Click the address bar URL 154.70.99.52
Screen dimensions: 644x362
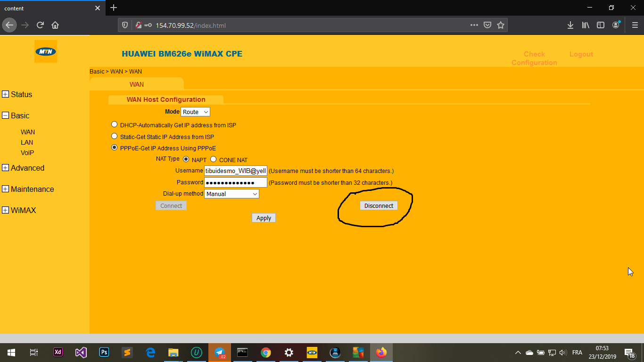(x=191, y=25)
